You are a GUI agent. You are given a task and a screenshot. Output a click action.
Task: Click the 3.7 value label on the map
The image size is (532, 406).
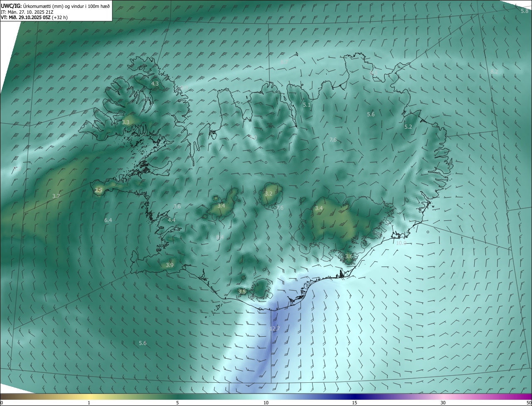point(56,196)
